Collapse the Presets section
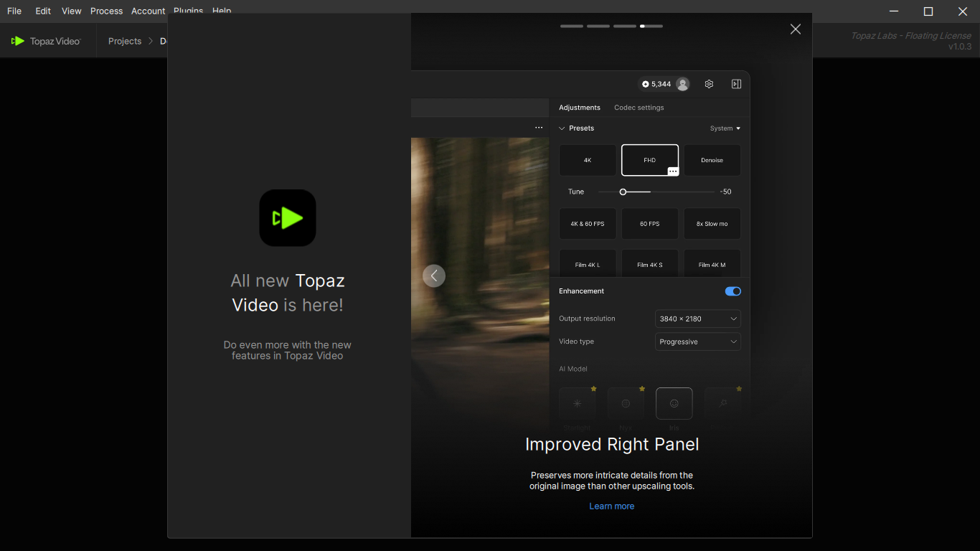 (x=562, y=128)
